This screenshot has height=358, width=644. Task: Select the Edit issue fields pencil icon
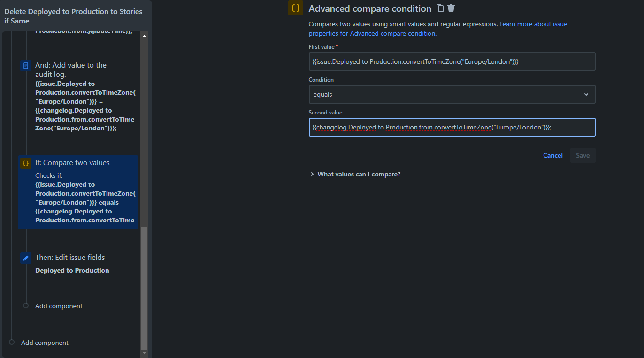click(x=26, y=258)
